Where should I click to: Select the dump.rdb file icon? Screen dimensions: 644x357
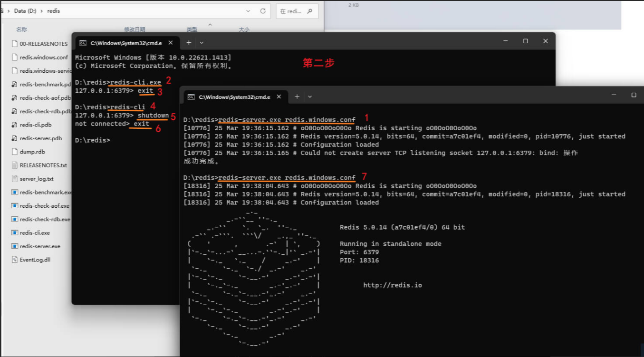pos(15,152)
